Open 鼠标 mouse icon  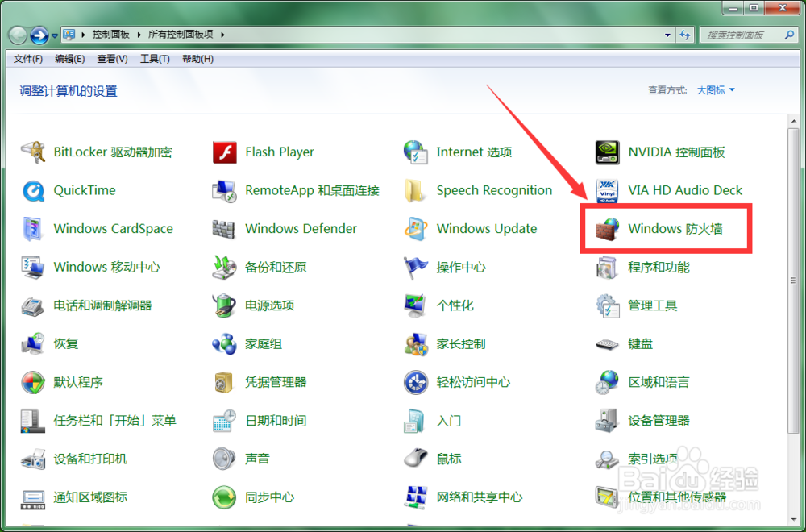coord(416,459)
